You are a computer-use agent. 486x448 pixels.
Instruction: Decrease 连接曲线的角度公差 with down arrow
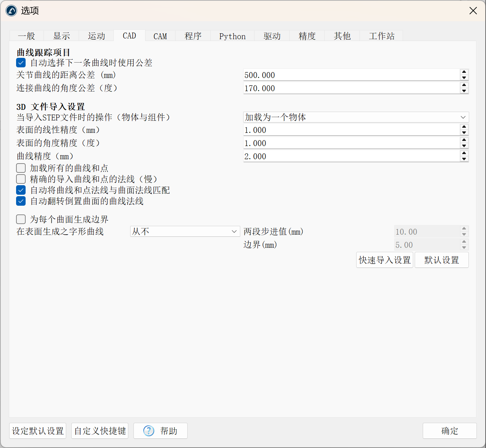click(x=464, y=91)
